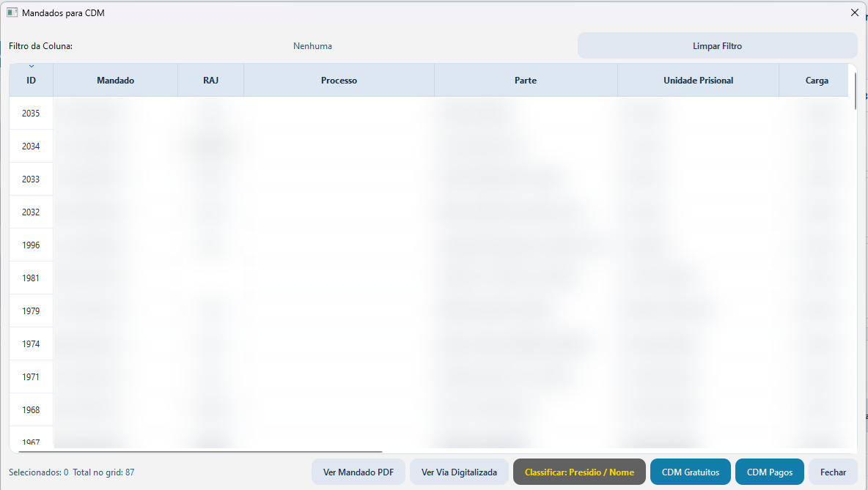Screen dimensions: 868x490
Task: Click Classificar: Presídio / Nome button
Action: (x=579, y=472)
